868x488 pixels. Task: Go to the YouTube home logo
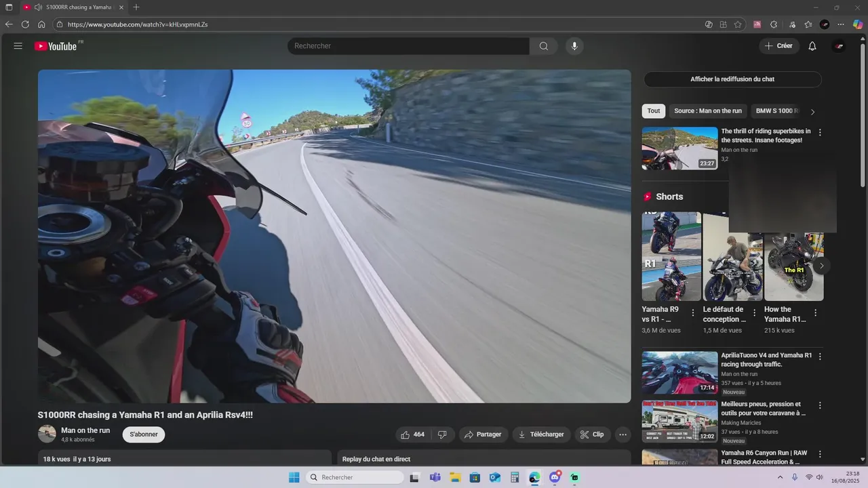click(x=56, y=46)
